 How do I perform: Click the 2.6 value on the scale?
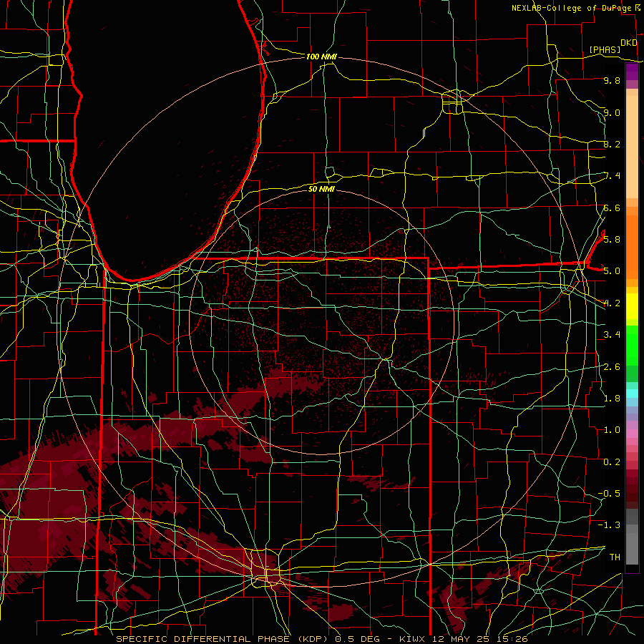[612, 366]
